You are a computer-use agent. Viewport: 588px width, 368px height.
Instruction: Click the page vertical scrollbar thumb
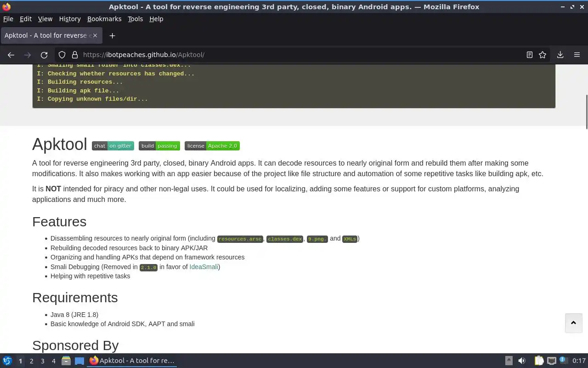586,112
